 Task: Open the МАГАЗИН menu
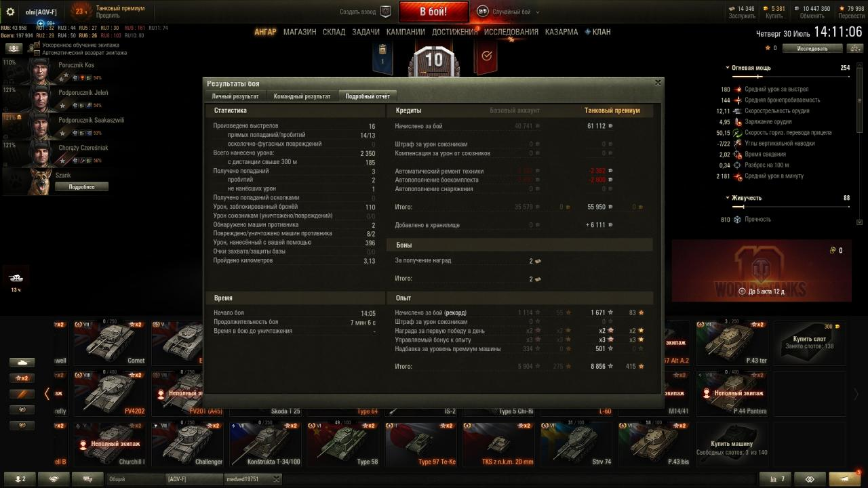[300, 32]
